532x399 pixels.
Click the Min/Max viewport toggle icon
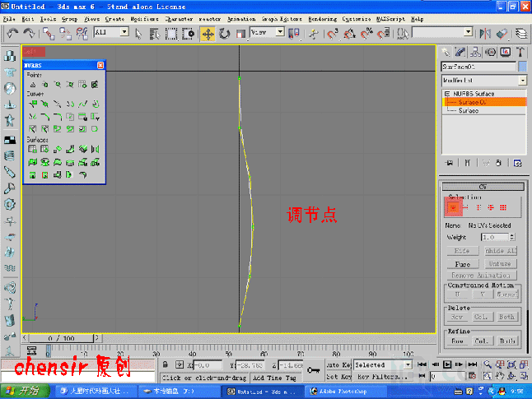(524, 376)
